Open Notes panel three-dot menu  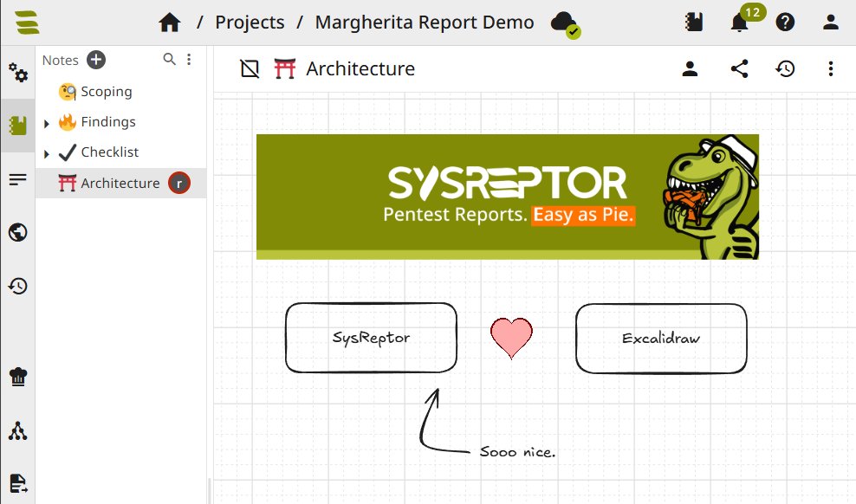189,59
